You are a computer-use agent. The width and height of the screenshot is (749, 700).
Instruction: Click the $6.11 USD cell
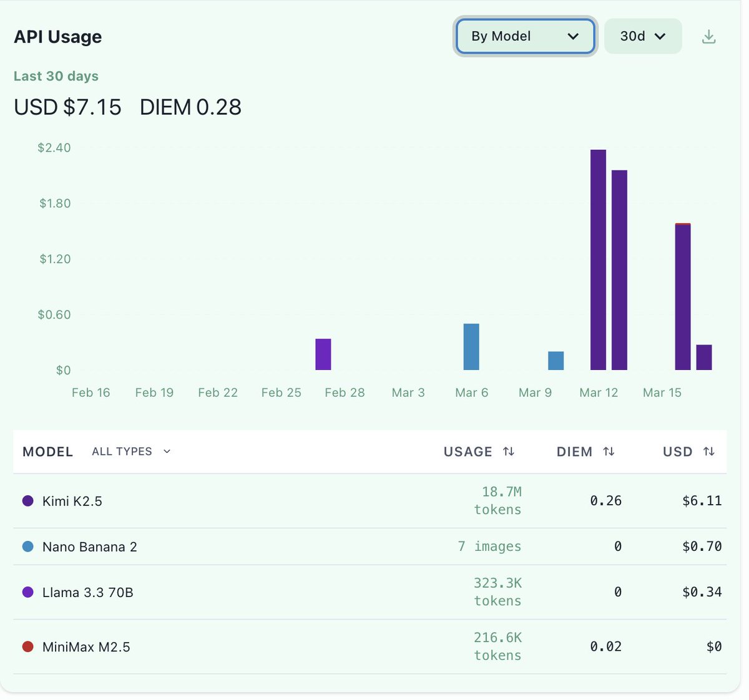pyautogui.click(x=702, y=501)
